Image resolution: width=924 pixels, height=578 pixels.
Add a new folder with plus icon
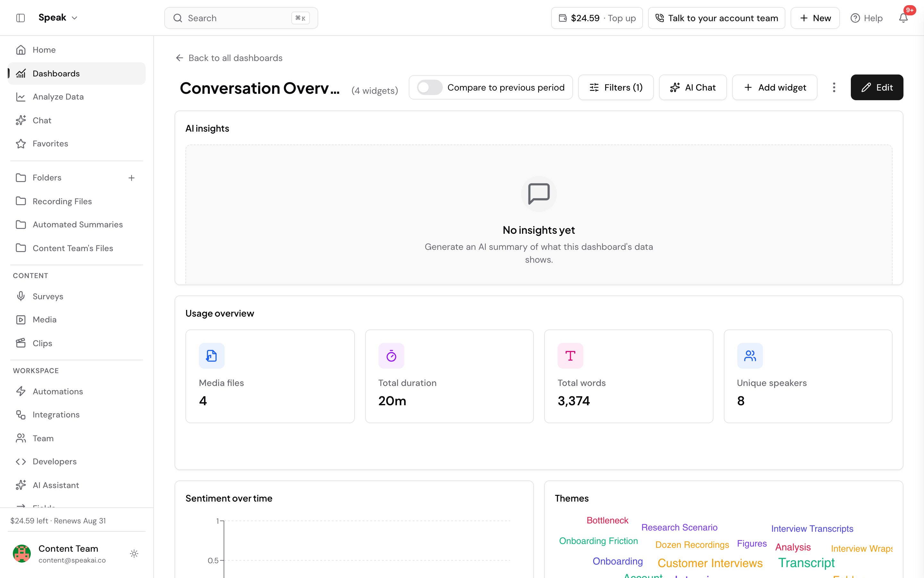(131, 178)
